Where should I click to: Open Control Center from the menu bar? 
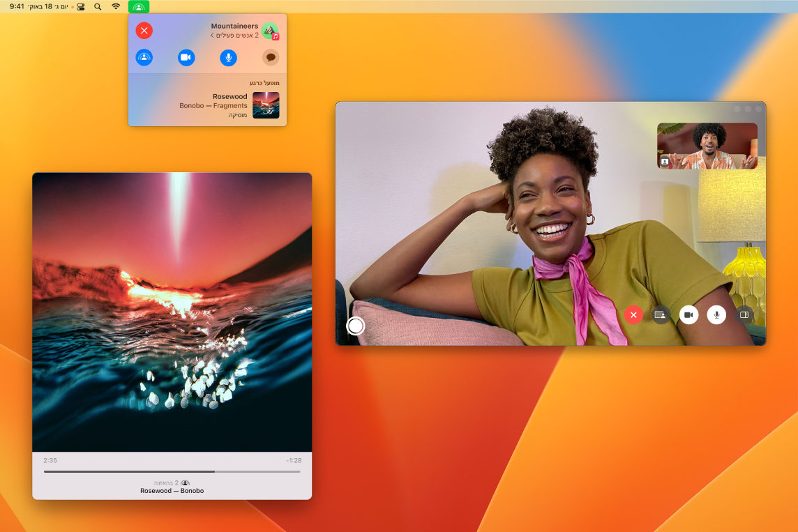click(80, 7)
